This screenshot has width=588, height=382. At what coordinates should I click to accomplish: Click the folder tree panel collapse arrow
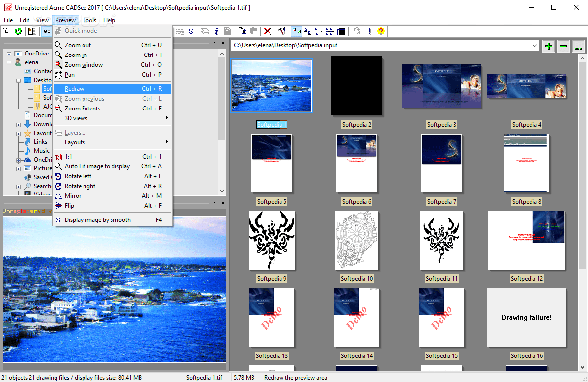tap(214, 43)
